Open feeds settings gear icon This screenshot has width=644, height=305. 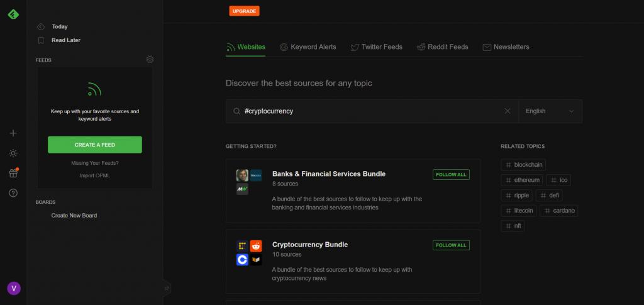(150, 60)
